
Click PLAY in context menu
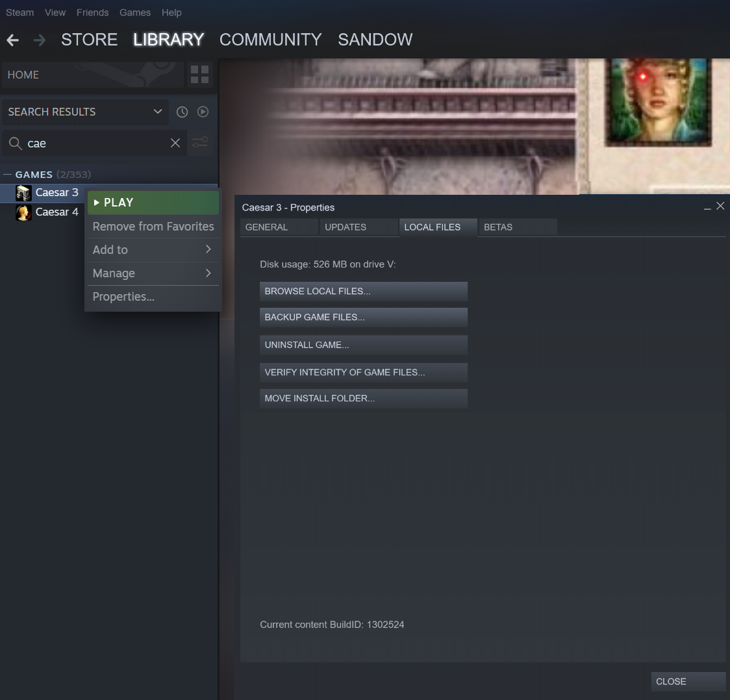(x=153, y=203)
